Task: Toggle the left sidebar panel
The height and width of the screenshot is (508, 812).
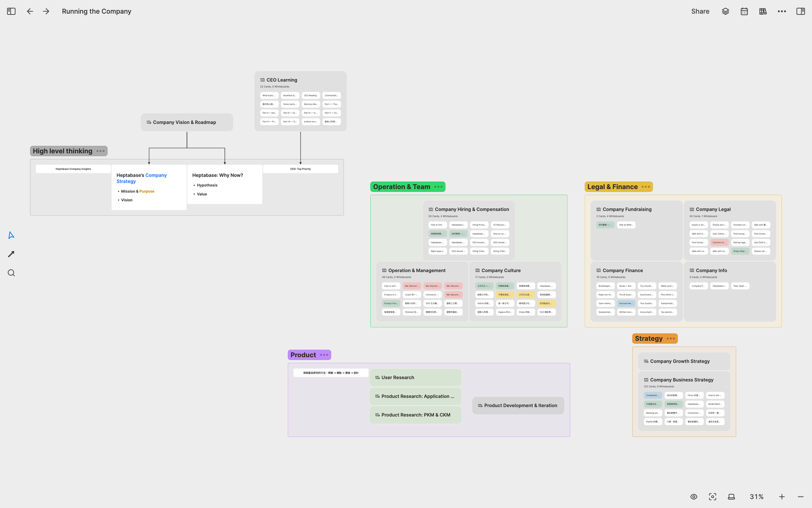Action: point(11,11)
